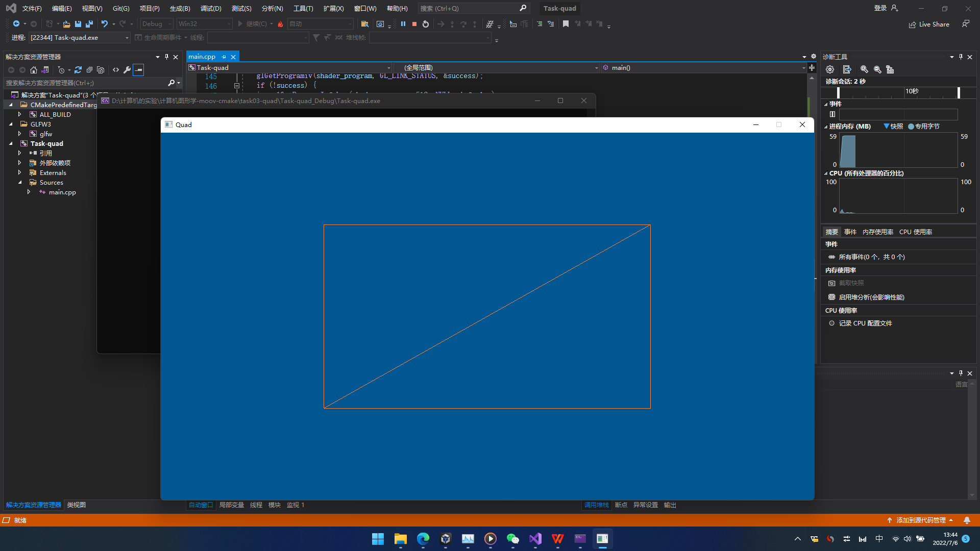Click Save All in the toolbar
980x551 pixels.
[x=89, y=24]
